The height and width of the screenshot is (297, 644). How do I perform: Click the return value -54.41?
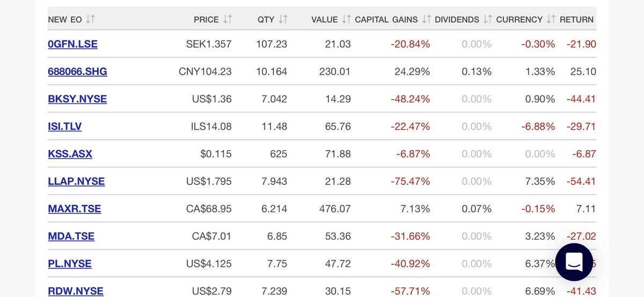point(581,181)
